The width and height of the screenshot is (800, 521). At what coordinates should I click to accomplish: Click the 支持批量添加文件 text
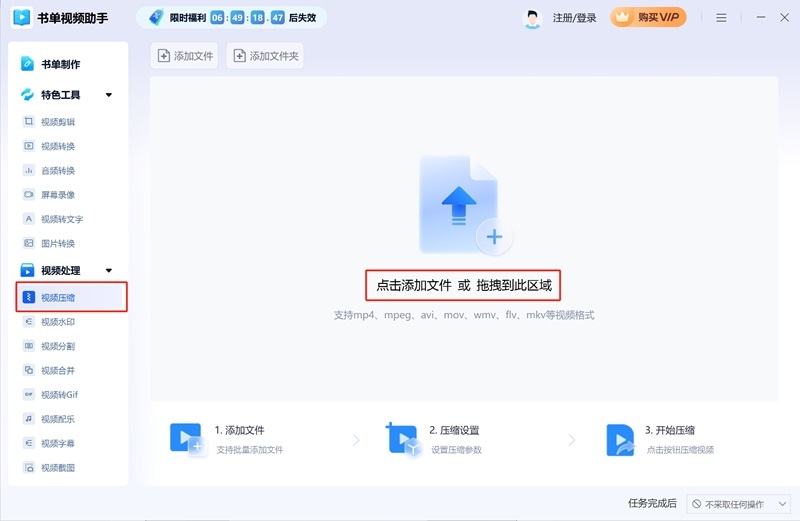point(249,450)
